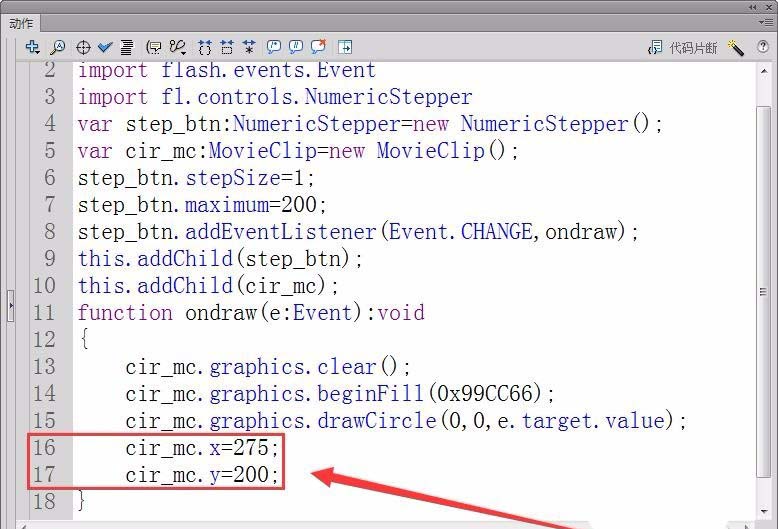Click line number 6 in the gutter
Image resolution: width=778 pixels, height=529 pixels.
(50, 178)
